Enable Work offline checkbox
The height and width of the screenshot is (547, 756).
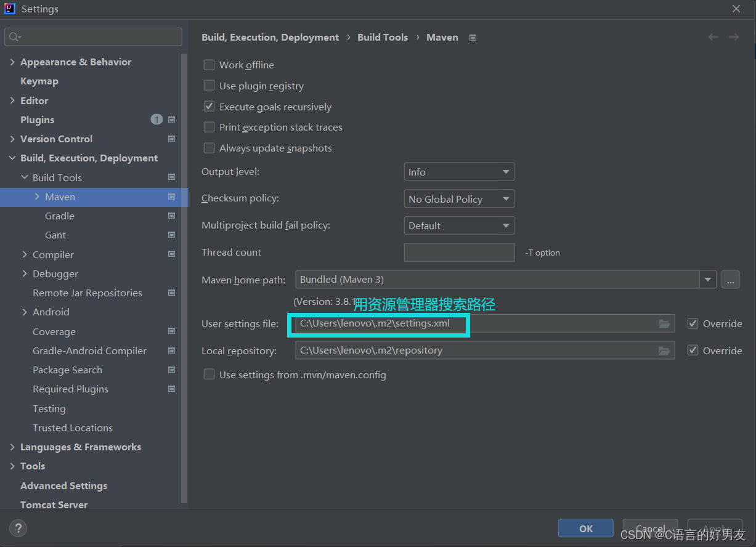[209, 65]
